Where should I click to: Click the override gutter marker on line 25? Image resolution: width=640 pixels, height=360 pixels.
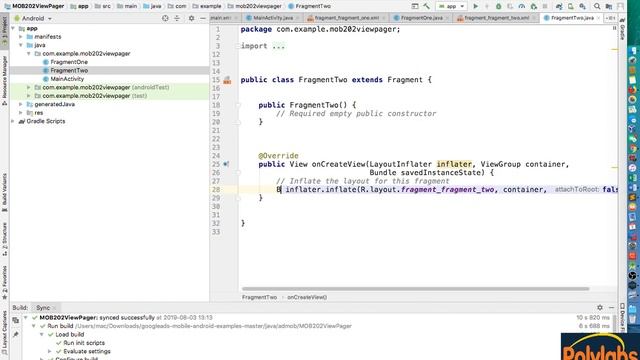[226, 164]
